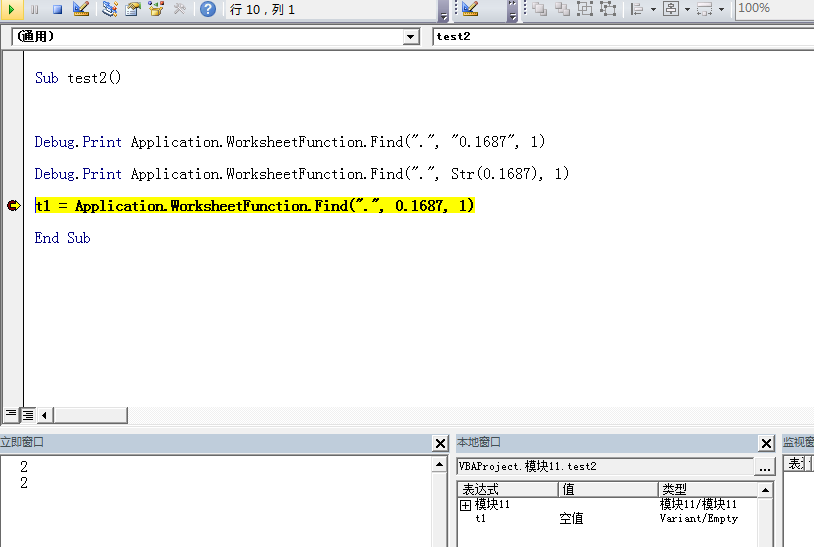Open call stack via the ... button

click(x=765, y=467)
